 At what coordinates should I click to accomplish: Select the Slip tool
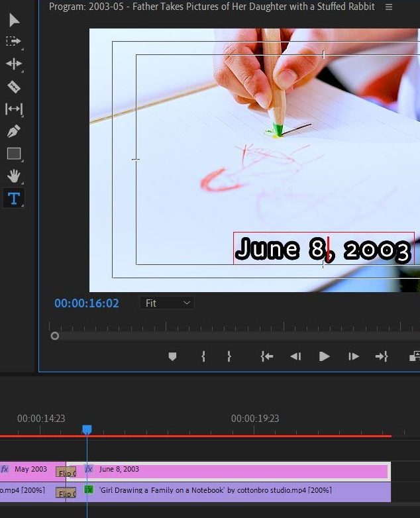pos(14,109)
